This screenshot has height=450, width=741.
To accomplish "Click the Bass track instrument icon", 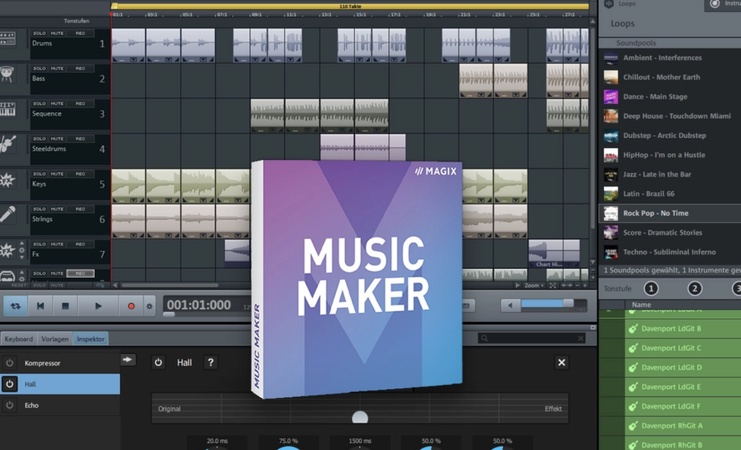I will point(7,74).
